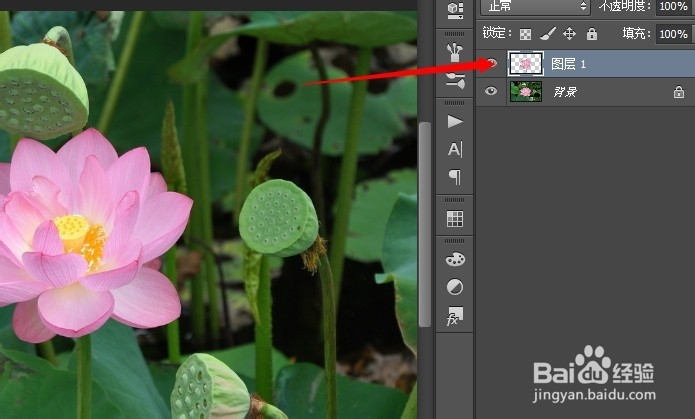Click the 背景 layer name

pyautogui.click(x=565, y=92)
